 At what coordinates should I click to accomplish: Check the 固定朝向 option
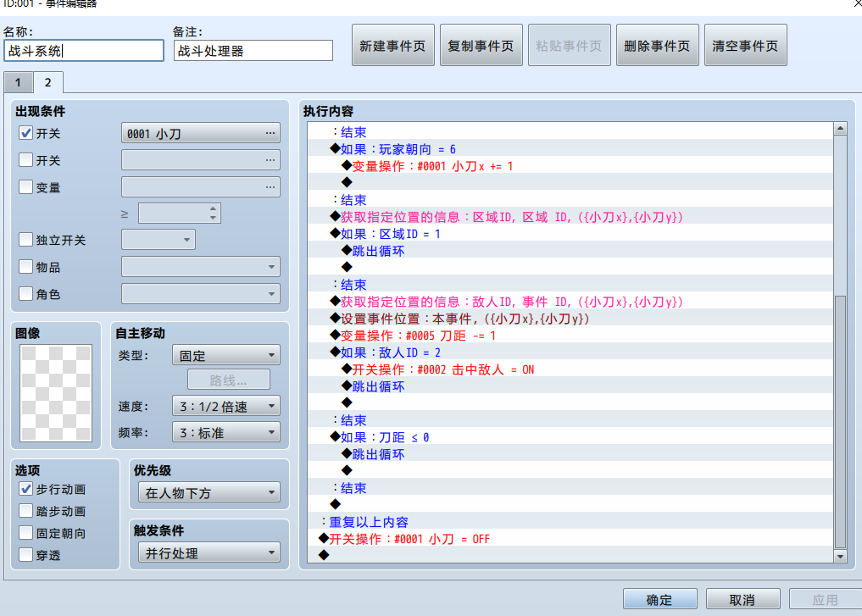point(25,533)
